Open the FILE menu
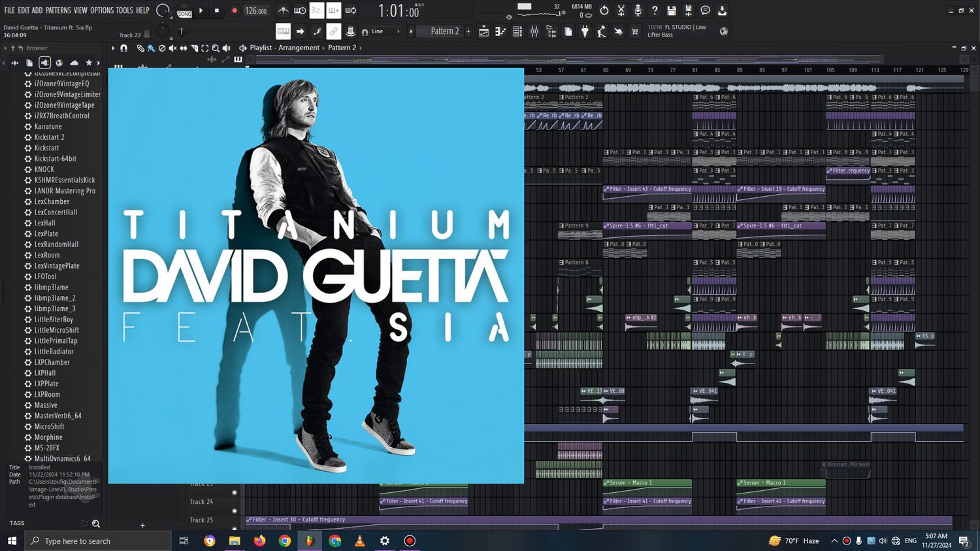This screenshot has width=980, height=551. pos(10,10)
